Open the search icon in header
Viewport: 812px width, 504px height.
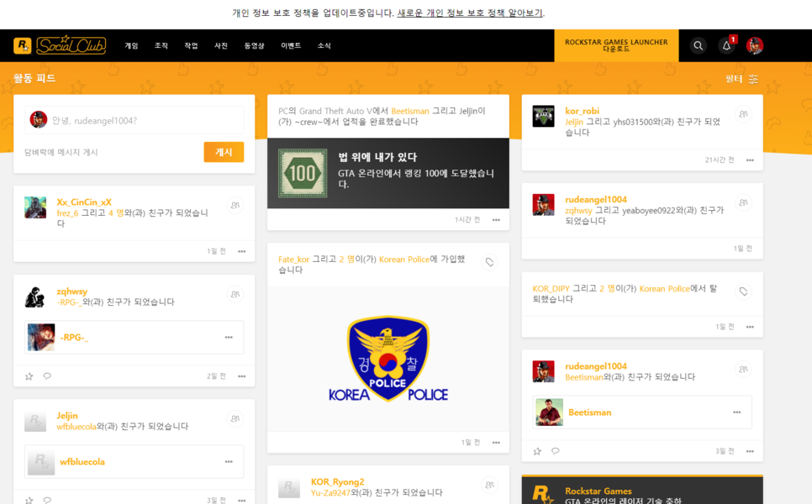[698, 45]
